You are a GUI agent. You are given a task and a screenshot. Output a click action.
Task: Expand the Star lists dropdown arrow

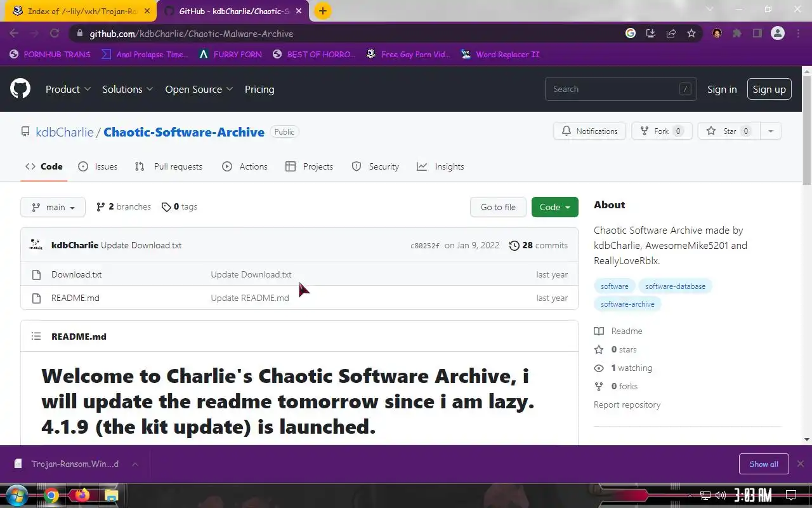(770, 131)
